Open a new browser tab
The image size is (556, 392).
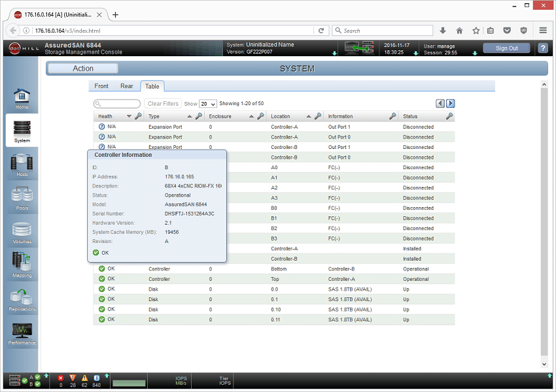[x=116, y=14]
